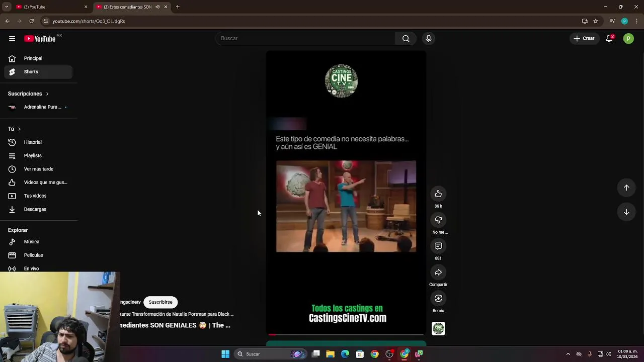Open OBS Studio from the taskbar

tap(389, 354)
